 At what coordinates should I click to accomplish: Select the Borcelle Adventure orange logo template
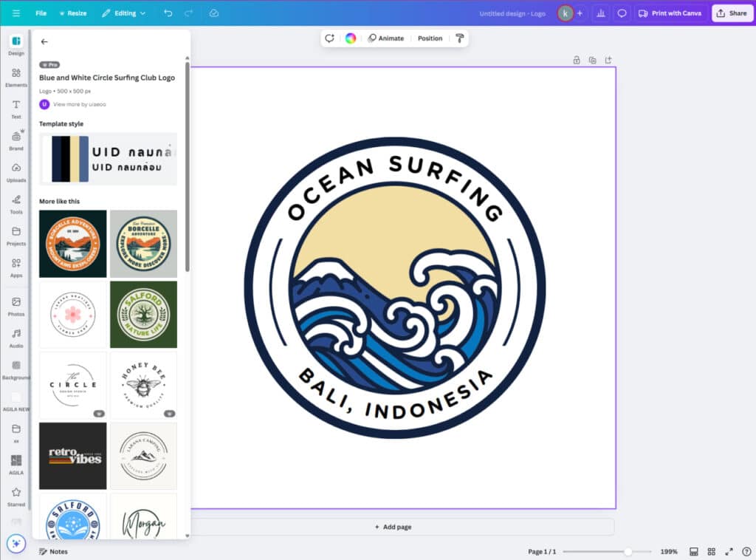(x=73, y=244)
